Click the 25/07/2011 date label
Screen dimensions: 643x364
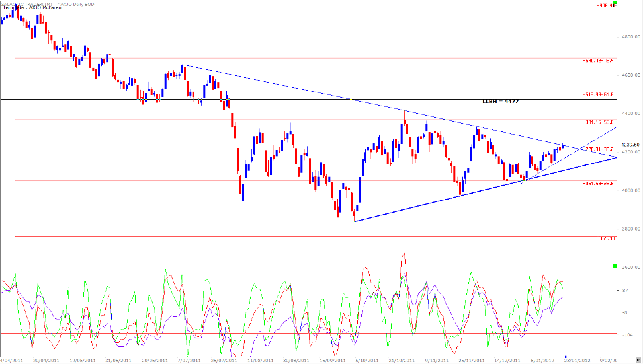point(225,361)
